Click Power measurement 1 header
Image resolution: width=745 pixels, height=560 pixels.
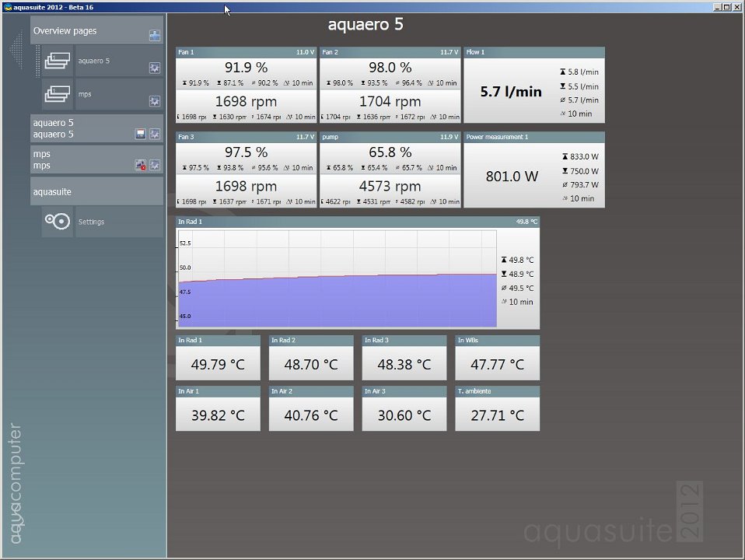click(534, 137)
